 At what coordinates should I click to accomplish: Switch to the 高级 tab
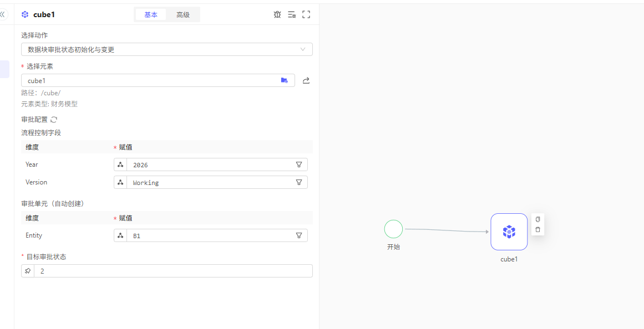[x=183, y=15]
